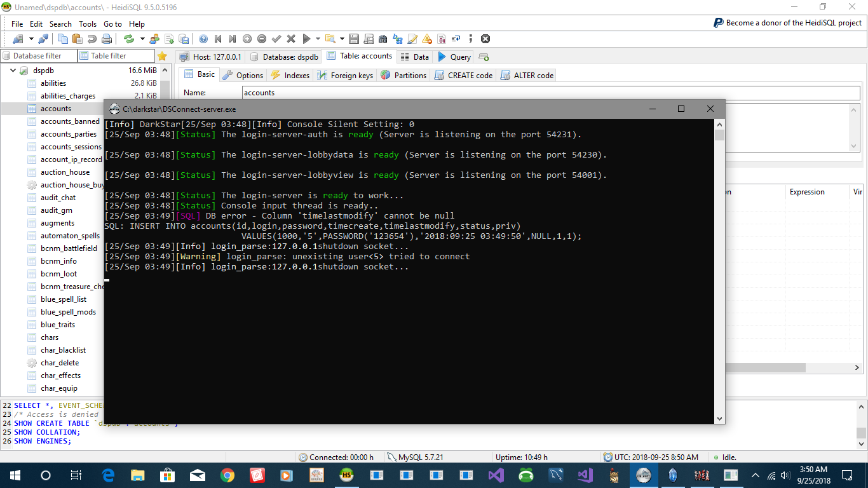This screenshot has width=868, height=488.
Task: Switch to the Indexes tab
Action: 290,75
